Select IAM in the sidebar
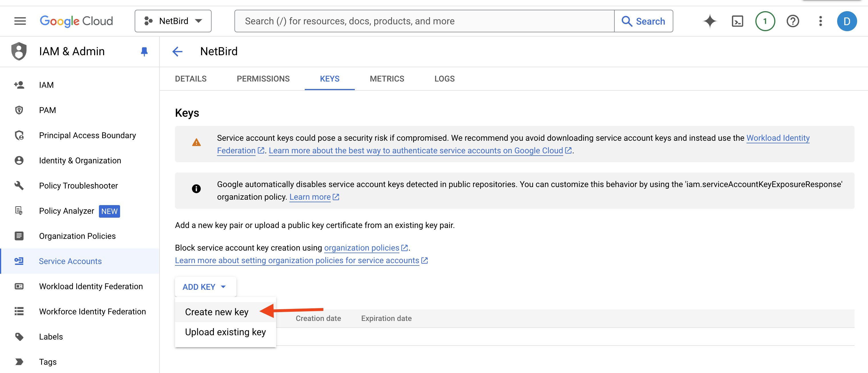 [x=46, y=85]
